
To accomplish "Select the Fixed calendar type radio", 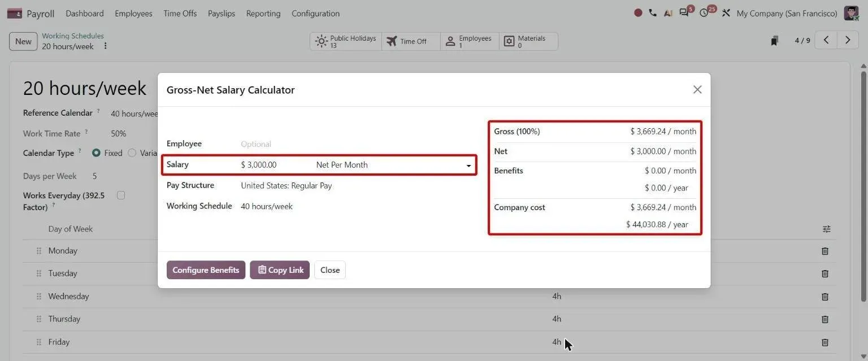I will tap(96, 153).
